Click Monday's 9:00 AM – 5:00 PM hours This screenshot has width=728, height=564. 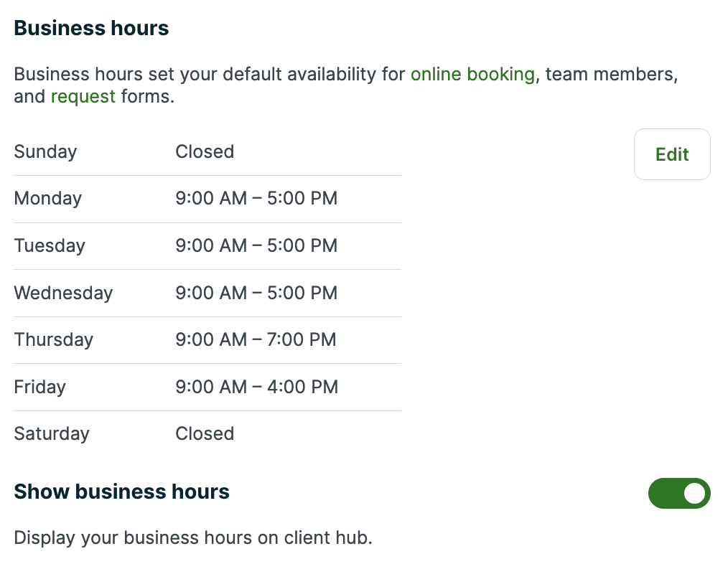point(256,198)
